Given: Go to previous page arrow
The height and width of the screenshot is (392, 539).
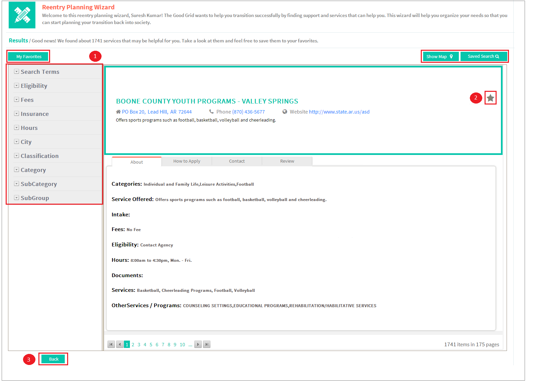Looking at the screenshot, I should (120, 344).
